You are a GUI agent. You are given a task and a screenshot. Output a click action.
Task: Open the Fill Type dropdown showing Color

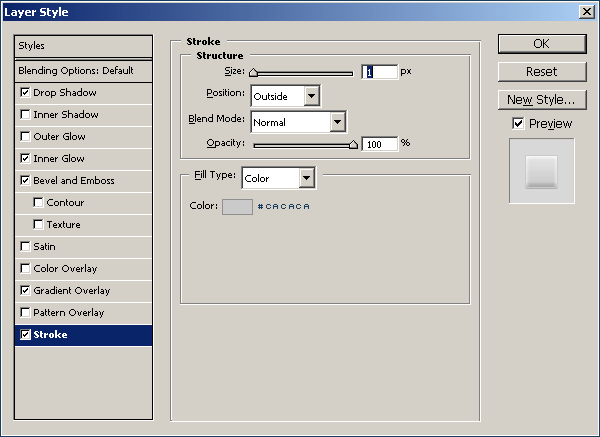coord(279,178)
